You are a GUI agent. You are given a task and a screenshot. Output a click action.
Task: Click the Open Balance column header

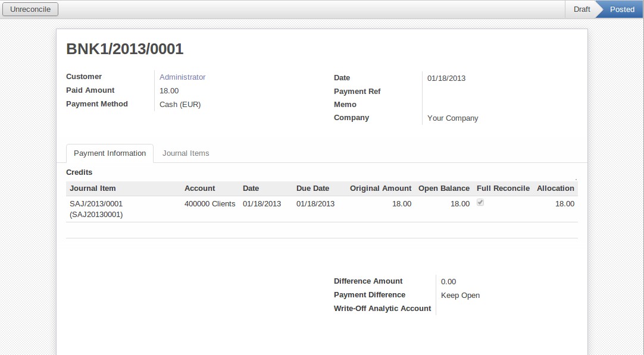coord(443,189)
